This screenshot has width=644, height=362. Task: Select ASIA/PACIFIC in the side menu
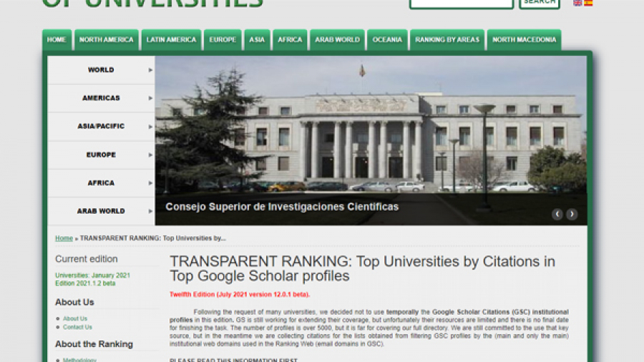(101, 127)
